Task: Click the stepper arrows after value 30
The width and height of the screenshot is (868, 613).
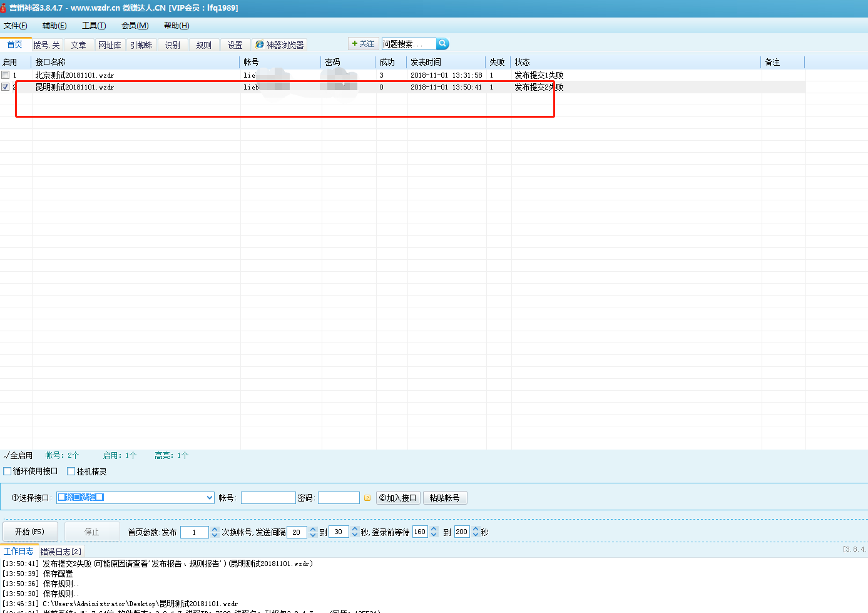Action: point(355,532)
